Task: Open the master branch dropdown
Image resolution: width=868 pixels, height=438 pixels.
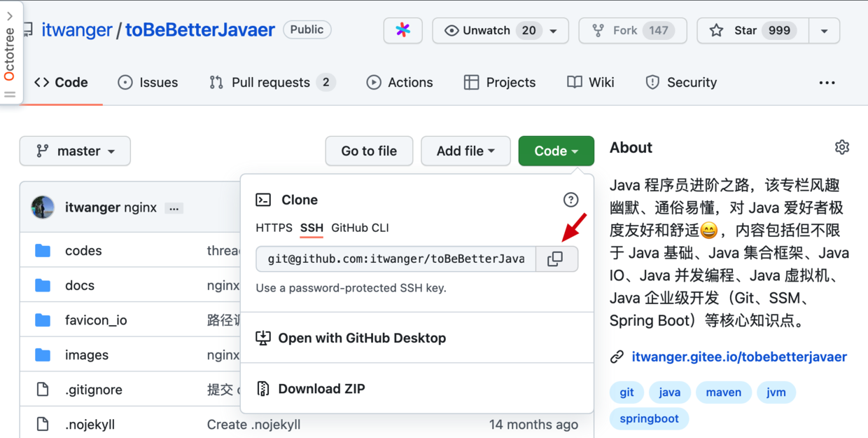Action: 75,151
